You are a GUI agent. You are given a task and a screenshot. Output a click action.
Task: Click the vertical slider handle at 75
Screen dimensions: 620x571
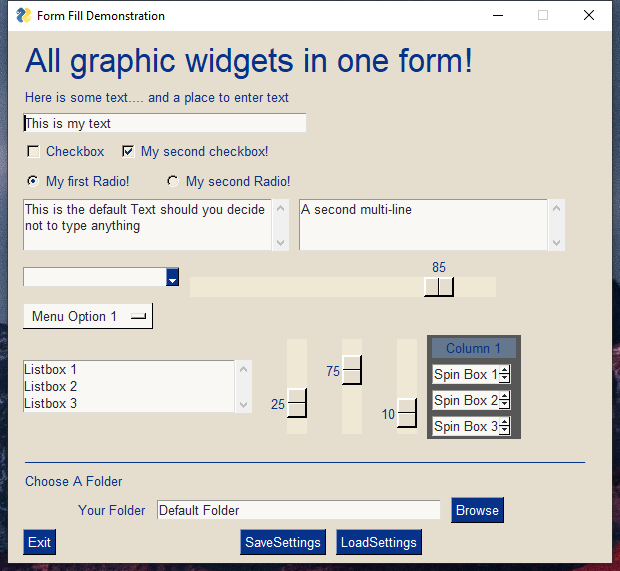click(x=352, y=370)
